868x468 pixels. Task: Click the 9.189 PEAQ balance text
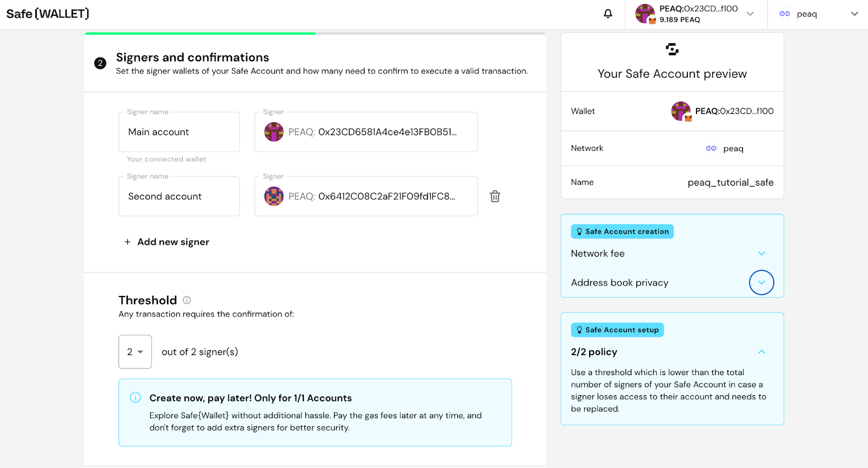point(680,20)
